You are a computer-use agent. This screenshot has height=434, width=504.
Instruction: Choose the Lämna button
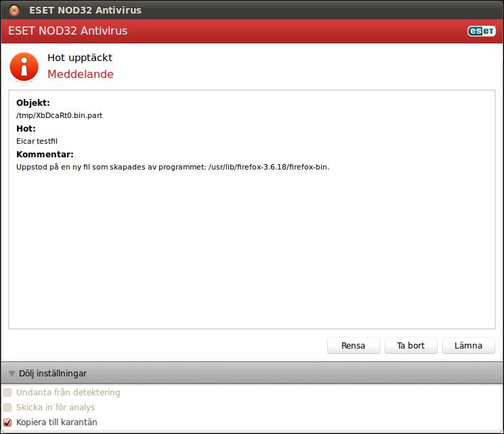pyautogui.click(x=468, y=346)
